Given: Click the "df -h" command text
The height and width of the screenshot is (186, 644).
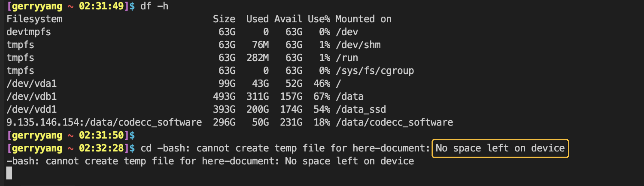Looking at the screenshot, I should point(154,6).
